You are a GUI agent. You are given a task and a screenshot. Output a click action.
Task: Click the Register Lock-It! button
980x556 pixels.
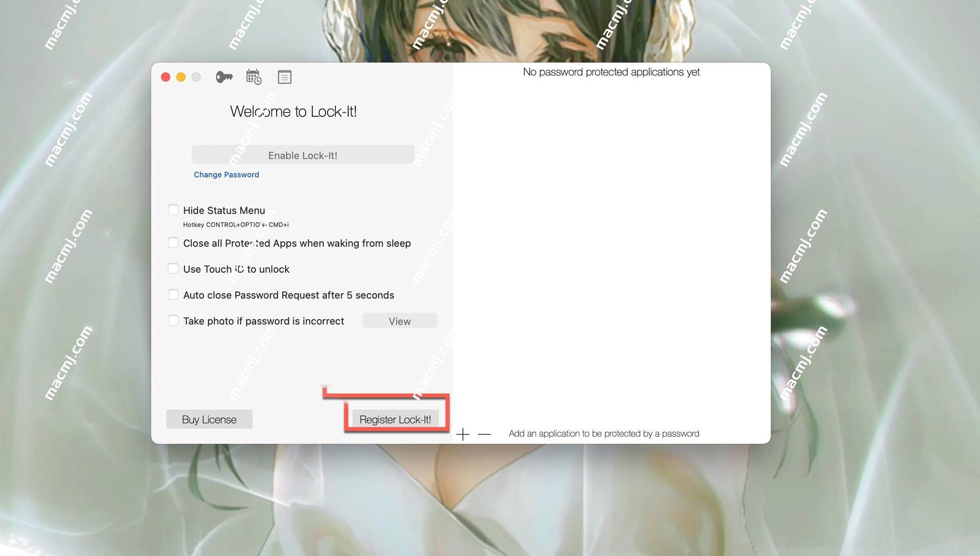coord(395,419)
